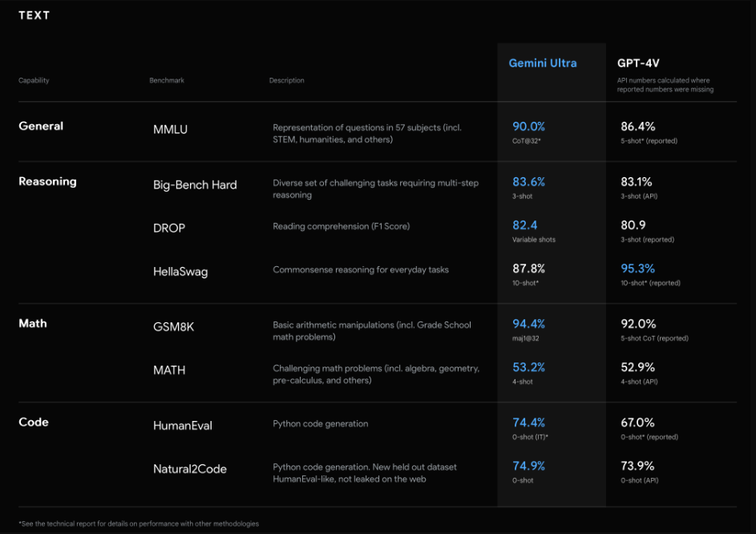
Task: Select the "Math" capability label in the first column
Action: [33, 324]
